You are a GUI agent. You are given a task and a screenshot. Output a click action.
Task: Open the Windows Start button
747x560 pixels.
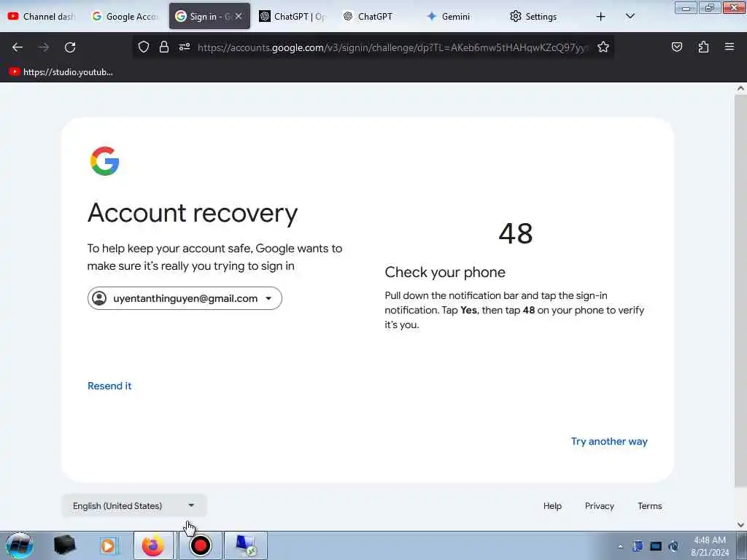click(19, 545)
